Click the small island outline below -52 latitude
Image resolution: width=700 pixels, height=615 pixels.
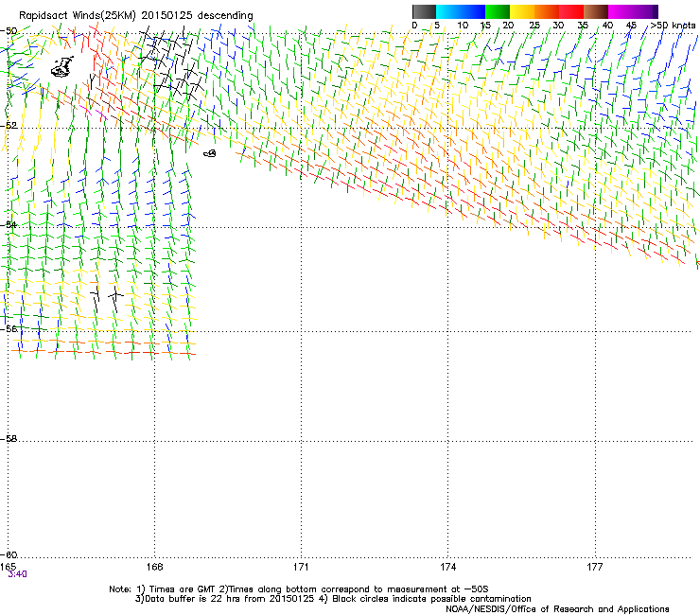pyautogui.click(x=210, y=153)
